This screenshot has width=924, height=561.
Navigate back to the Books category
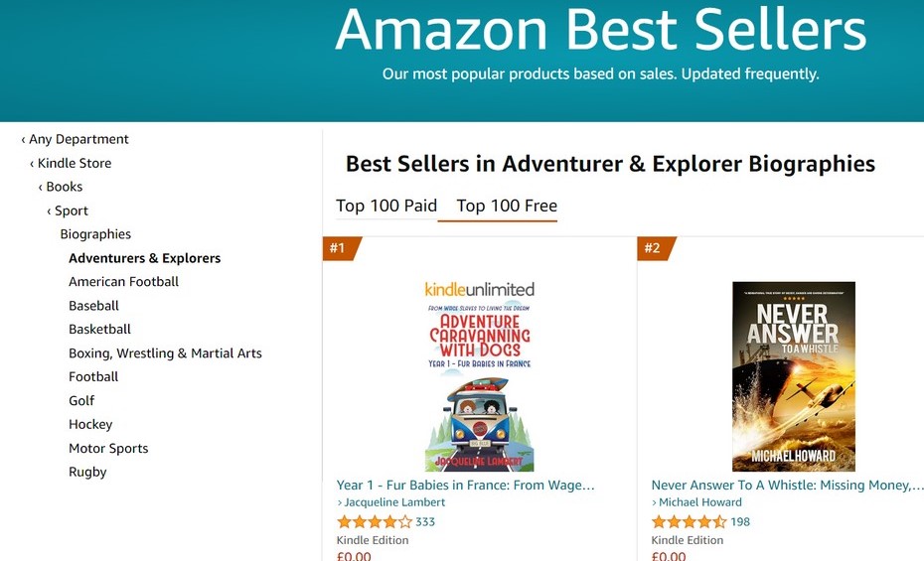tap(64, 187)
